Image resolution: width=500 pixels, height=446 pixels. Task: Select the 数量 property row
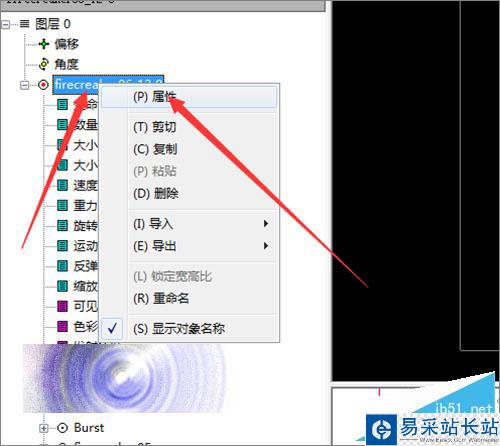click(x=86, y=125)
